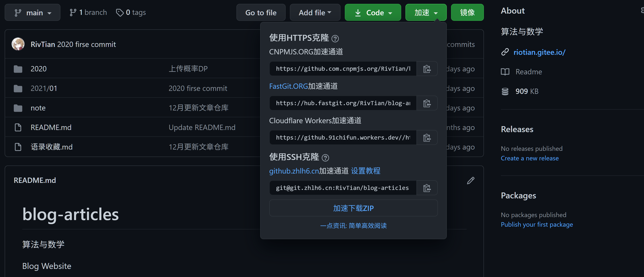This screenshot has height=277, width=644.
Task: Edit README with the pencil icon
Action: pos(471,181)
